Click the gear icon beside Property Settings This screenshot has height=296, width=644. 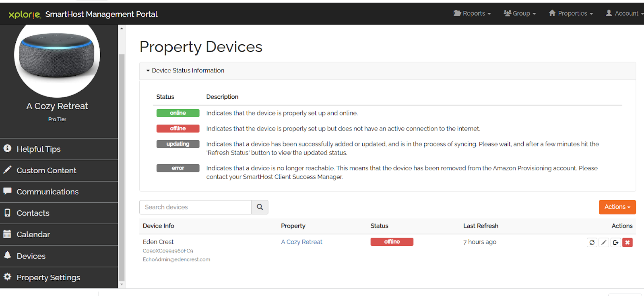(7, 277)
